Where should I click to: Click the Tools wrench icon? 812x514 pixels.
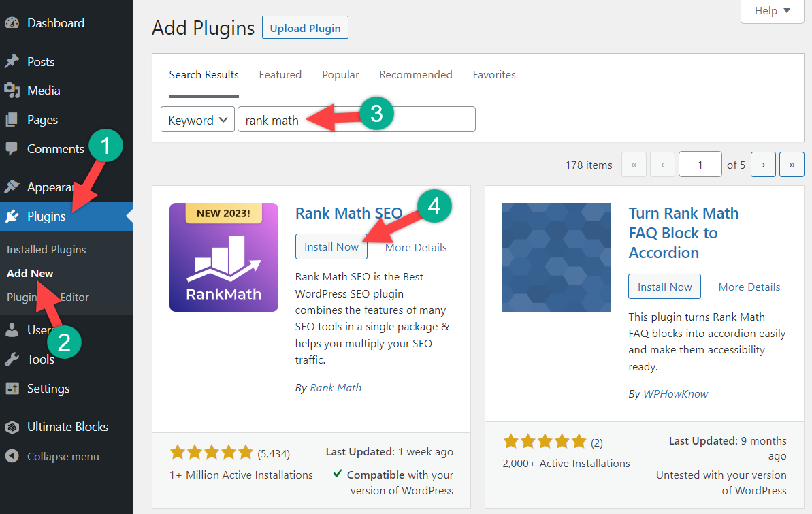click(12, 359)
